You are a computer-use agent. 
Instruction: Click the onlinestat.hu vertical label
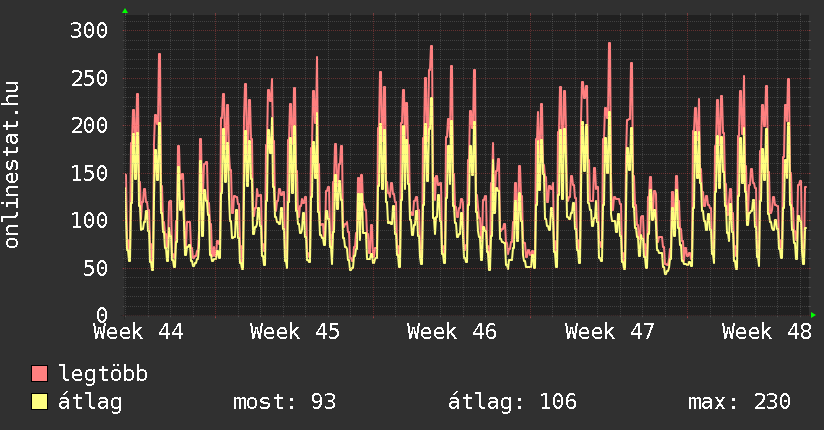pyautogui.click(x=13, y=166)
